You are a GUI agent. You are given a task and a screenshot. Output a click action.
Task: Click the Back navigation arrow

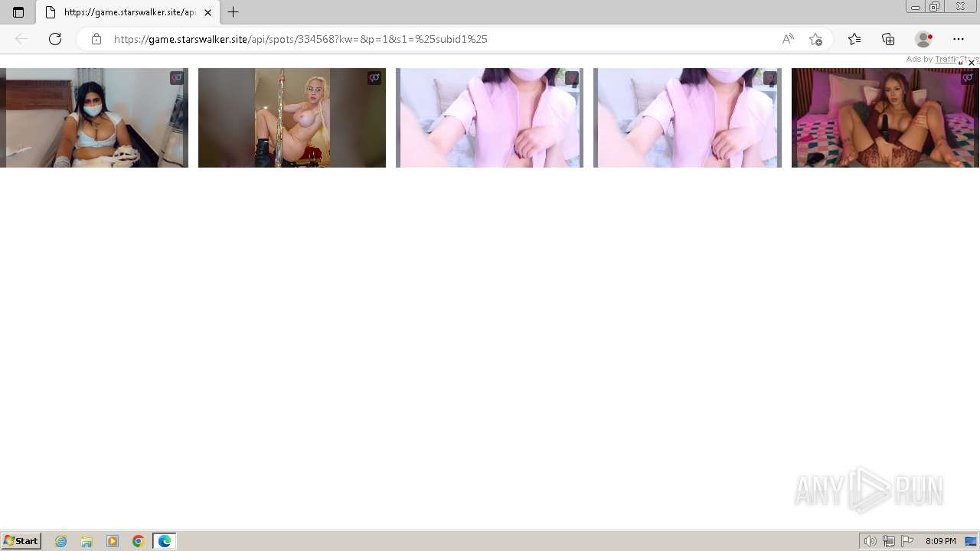click(21, 39)
